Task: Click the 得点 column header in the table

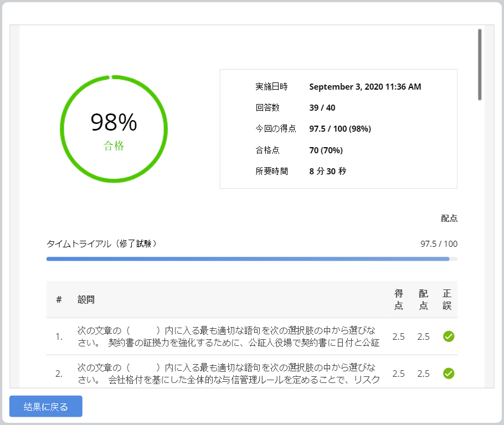Action: [398, 300]
